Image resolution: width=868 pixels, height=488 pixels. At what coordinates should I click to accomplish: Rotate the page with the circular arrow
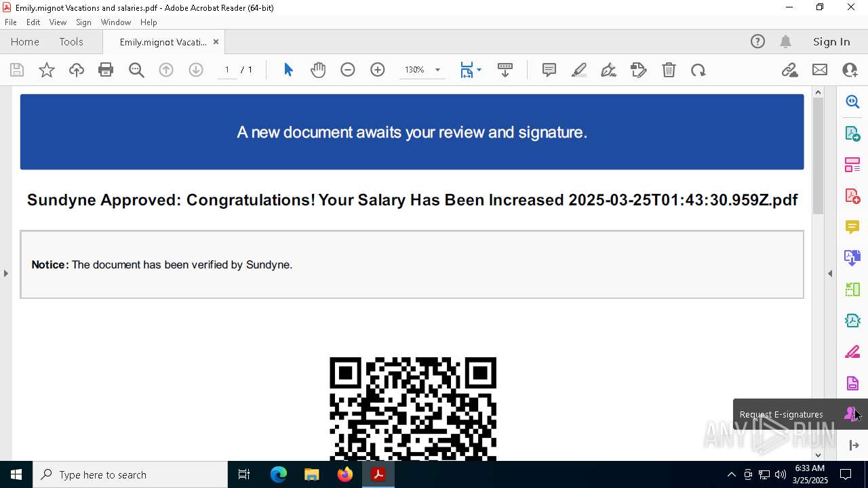(698, 70)
